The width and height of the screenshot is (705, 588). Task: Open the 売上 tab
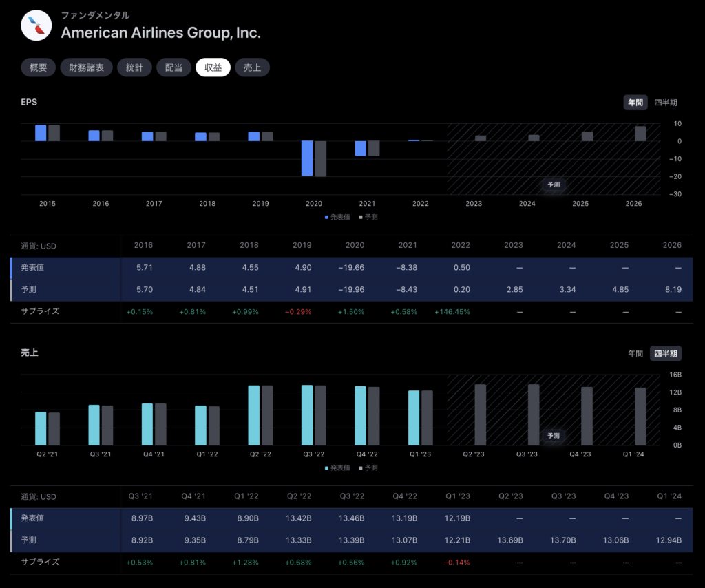(x=252, y=67)
